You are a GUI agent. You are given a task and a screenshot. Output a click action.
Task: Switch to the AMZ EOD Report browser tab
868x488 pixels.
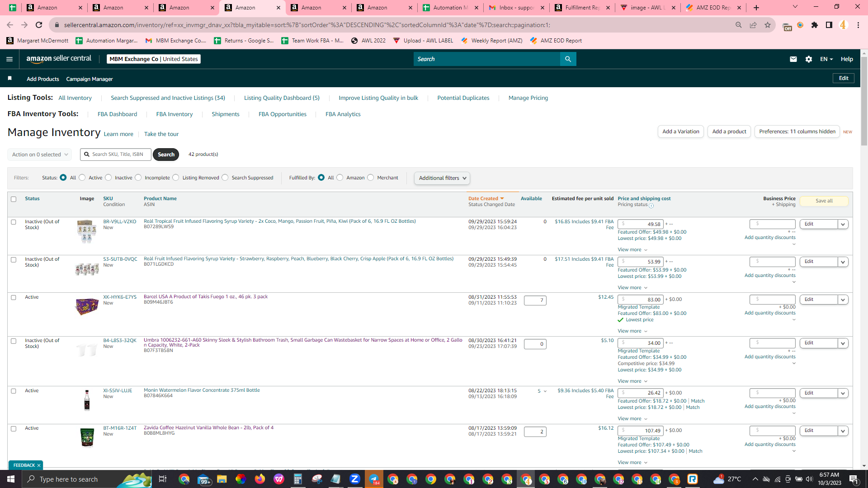tap(714, 8)
